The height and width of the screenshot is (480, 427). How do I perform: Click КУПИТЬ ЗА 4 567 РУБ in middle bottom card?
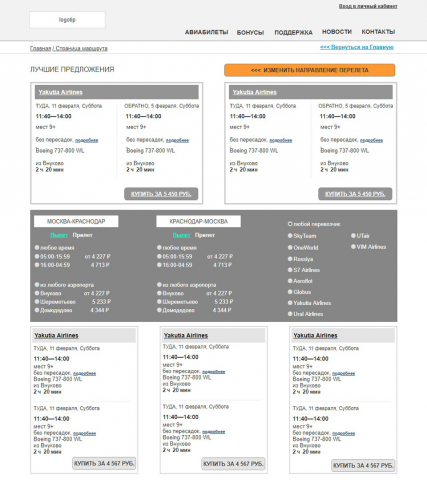tap(233, 464)
